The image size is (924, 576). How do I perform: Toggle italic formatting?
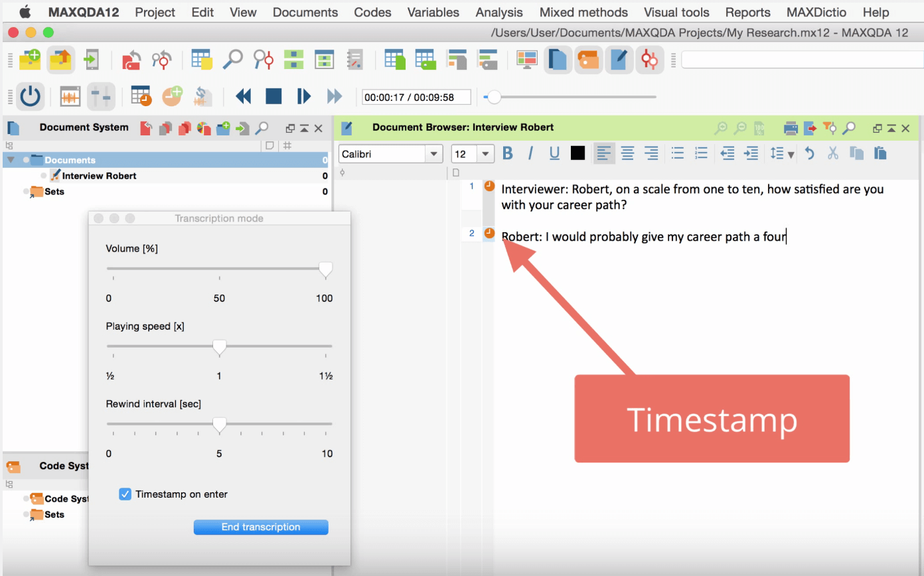click(x=530, y=154)
